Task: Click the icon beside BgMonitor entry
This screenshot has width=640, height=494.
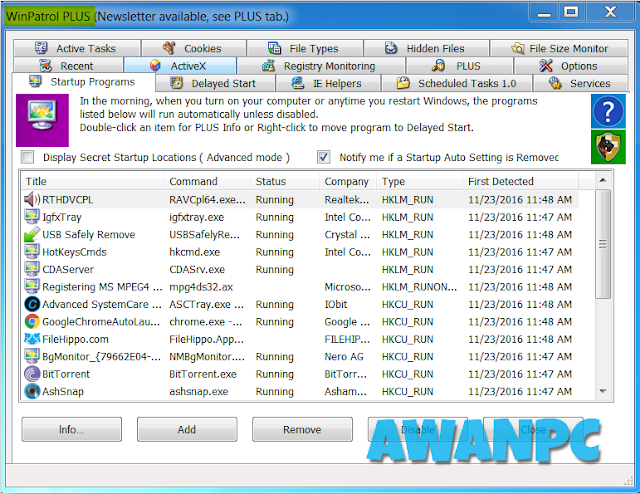Action: point(32,357)
